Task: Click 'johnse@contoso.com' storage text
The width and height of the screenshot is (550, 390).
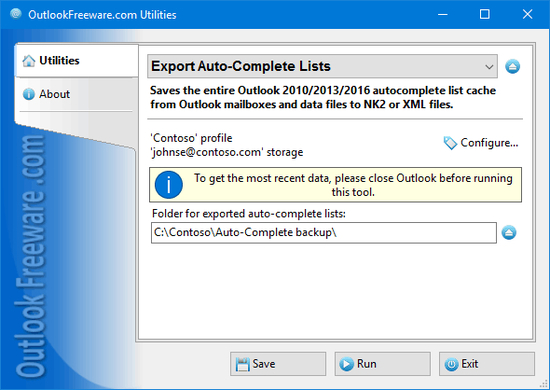Action: point(227,152)
